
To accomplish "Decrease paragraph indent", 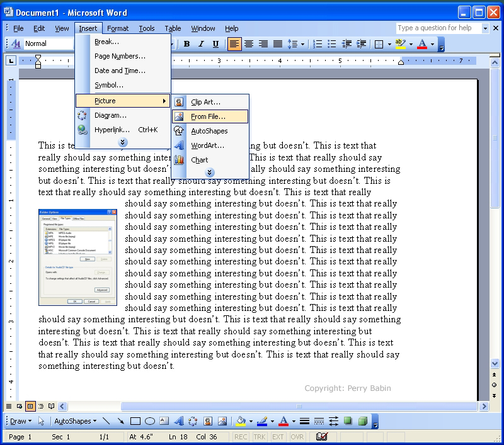I will click(x=346, y=43).
